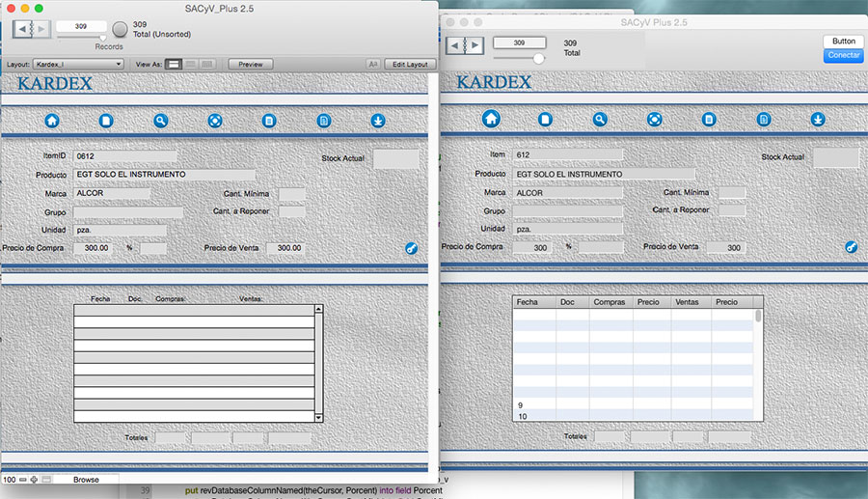Switch to form view in View As

(174, 64)
